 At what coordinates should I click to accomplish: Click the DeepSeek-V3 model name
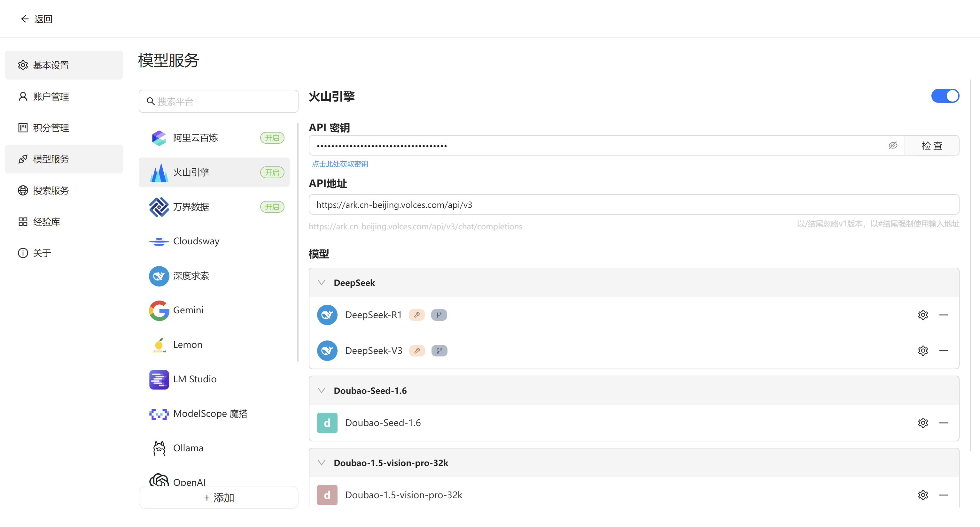coord(374,351)
